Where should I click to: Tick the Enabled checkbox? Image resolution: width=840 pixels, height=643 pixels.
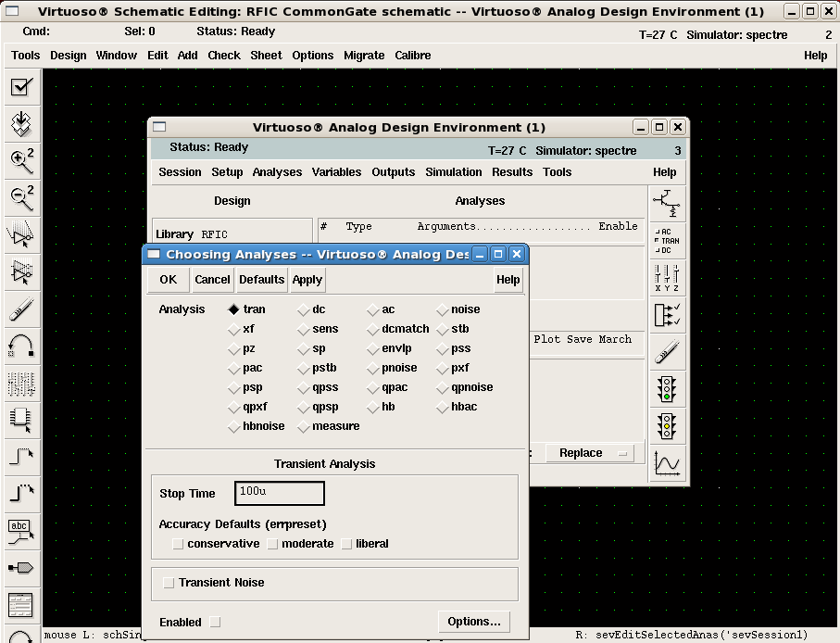215,622
